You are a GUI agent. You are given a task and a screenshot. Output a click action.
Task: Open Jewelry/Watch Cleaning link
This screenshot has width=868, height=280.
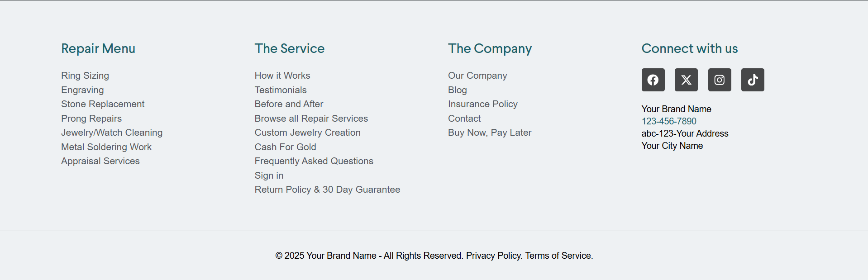(x=112, y=133)
